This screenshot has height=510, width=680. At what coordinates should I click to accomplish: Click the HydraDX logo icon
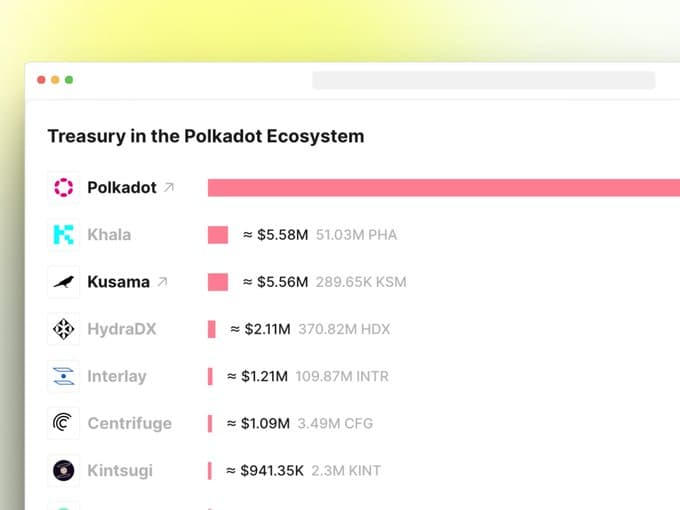tap(64, 329)
